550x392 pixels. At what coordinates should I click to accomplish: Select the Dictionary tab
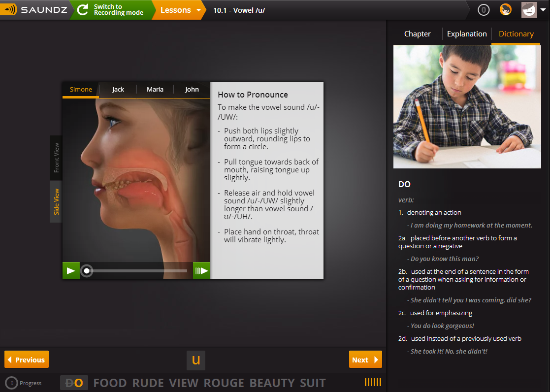(x=516, y=34)
